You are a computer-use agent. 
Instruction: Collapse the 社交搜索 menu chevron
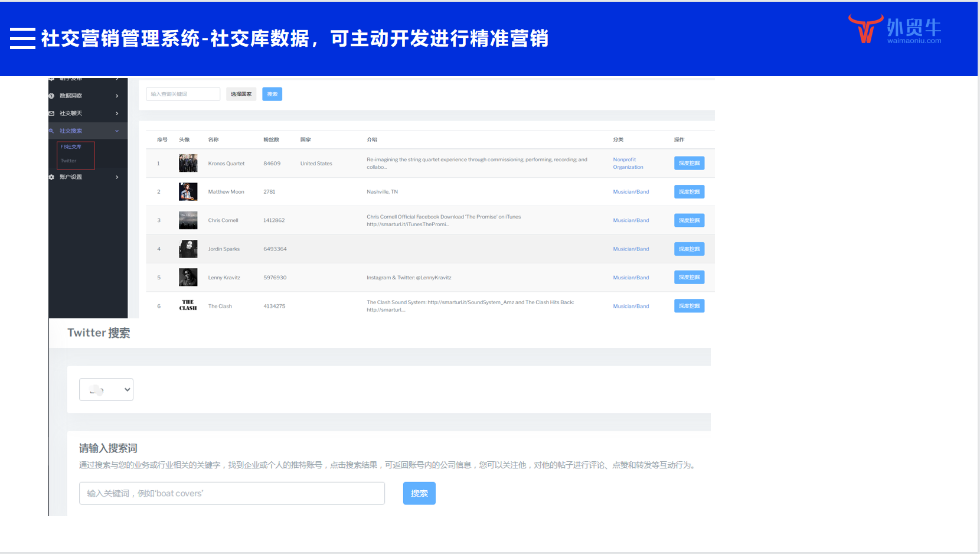tap(117, 131)
